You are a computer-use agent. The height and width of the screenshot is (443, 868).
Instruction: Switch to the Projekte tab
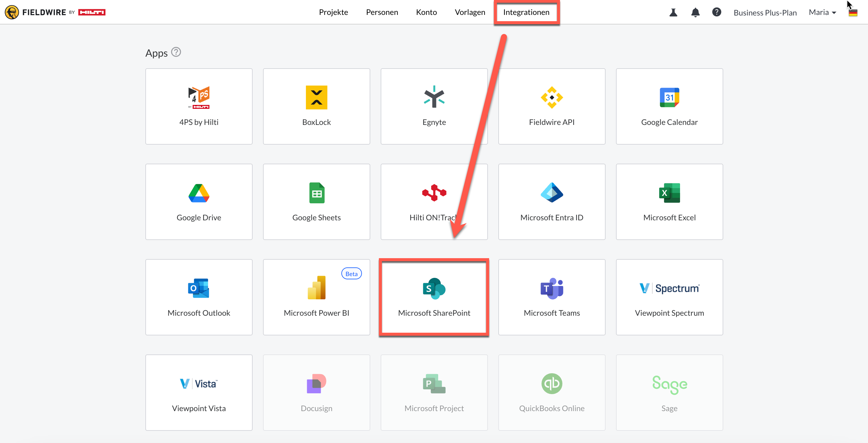333,12
